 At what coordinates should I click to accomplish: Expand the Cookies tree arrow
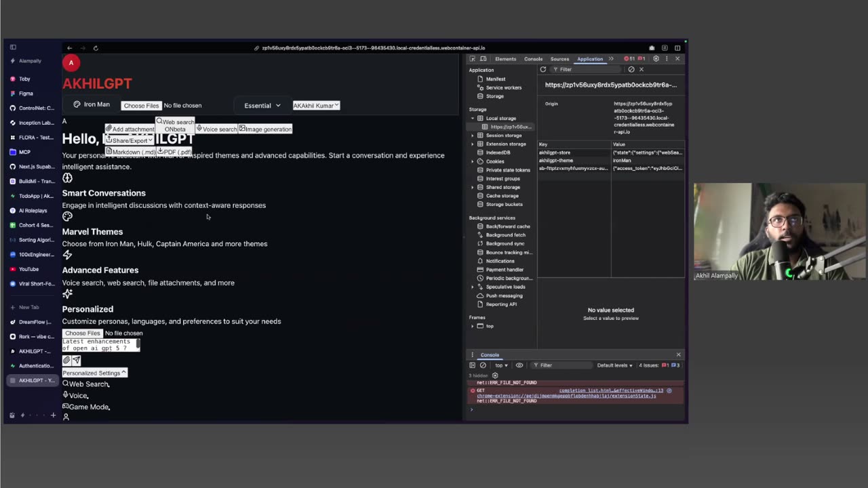coord(473,161)
